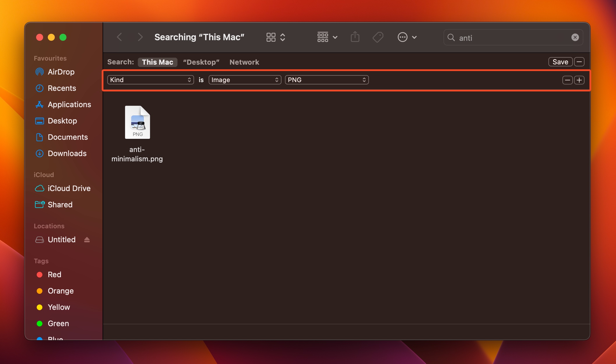Click the Documents icon in sidebar
Image resolution: width=616 pixels, height=364 pixels.
click(x=40, y=137)
